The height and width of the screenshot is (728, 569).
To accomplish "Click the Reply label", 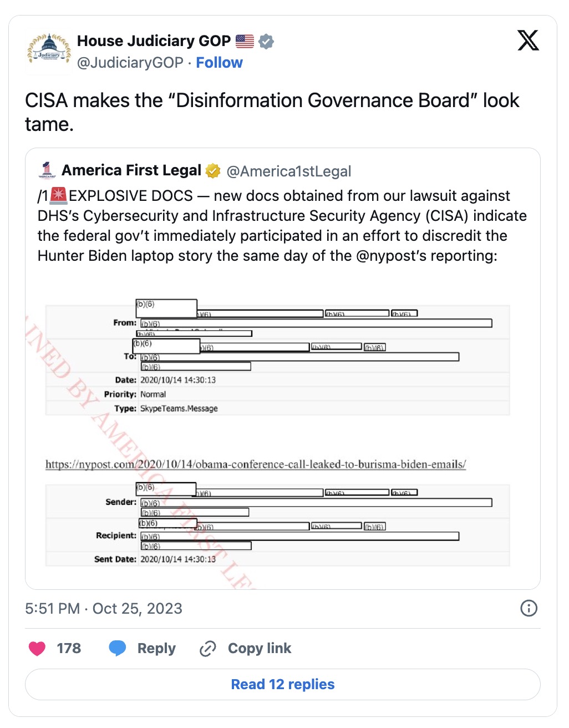I will click(156, 649).
